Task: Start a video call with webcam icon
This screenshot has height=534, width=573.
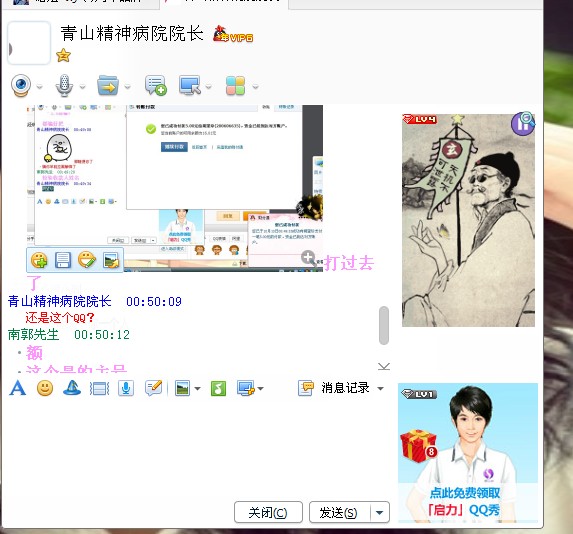Action: 20,86
